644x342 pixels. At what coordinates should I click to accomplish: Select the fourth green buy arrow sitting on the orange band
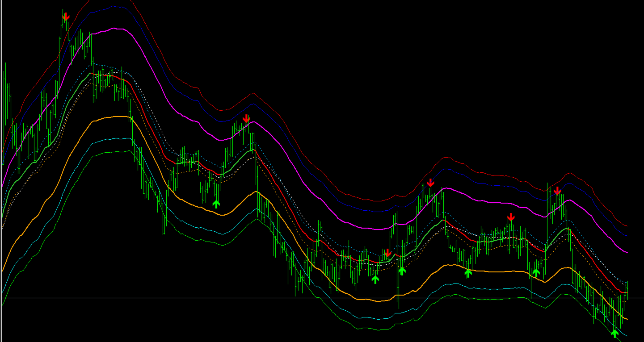(468, 273)
